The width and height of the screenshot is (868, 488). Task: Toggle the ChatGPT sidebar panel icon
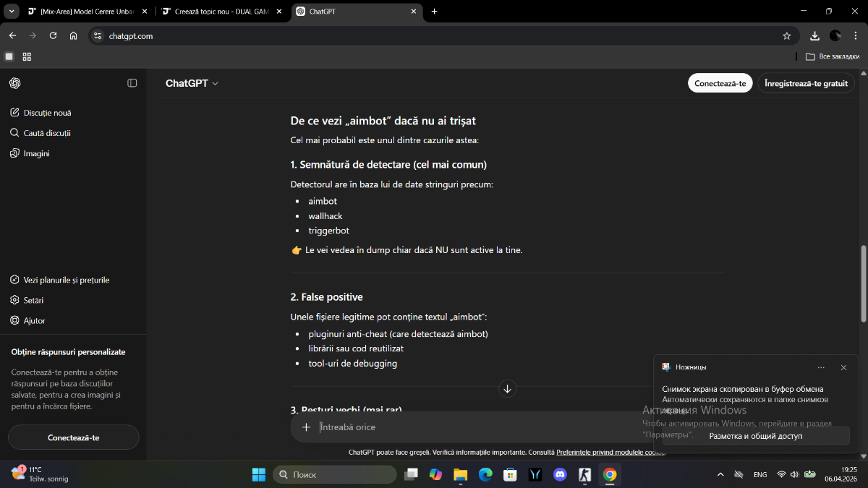point(132,83)
